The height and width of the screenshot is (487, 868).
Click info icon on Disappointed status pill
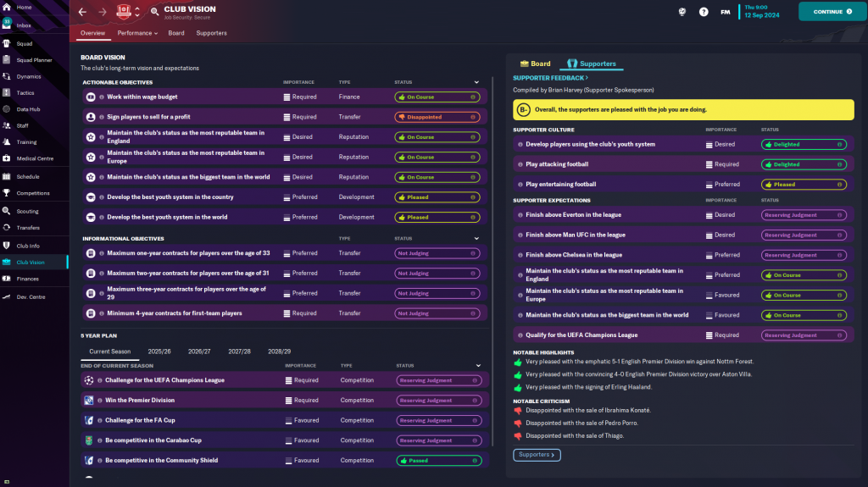(473, 117)
